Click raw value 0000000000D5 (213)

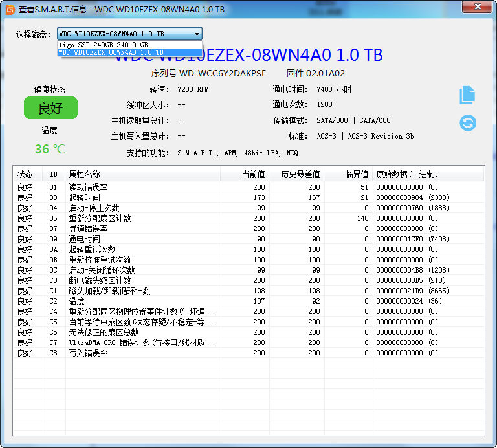click(411, 280)
